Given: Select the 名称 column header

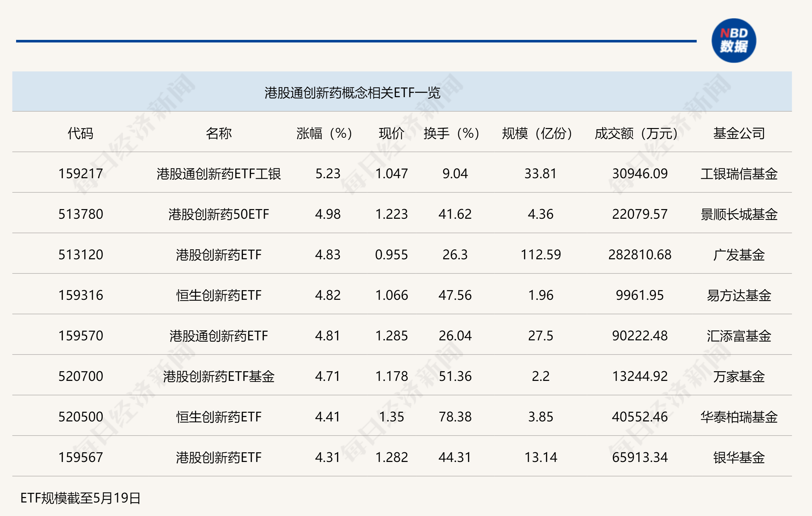Looking at the screenshot, I should click(x=220, y=133).
